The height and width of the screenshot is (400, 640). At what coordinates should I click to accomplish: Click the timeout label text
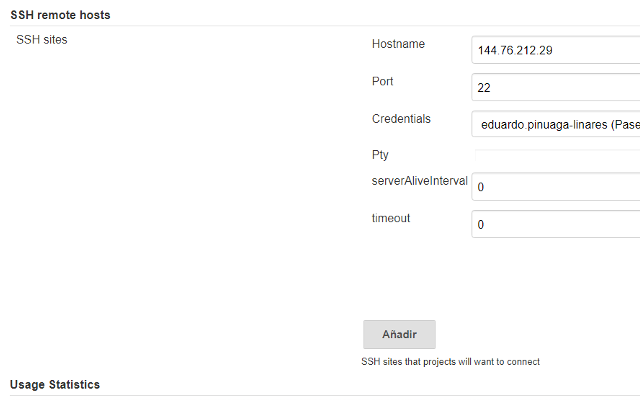[x=391, y=218]
